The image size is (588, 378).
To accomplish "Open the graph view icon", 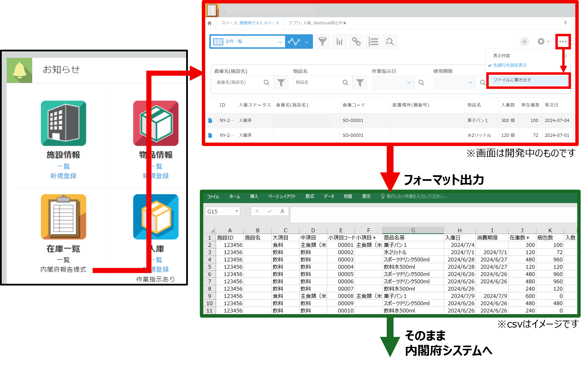I will pyautogui.click(x=294, y=41).
